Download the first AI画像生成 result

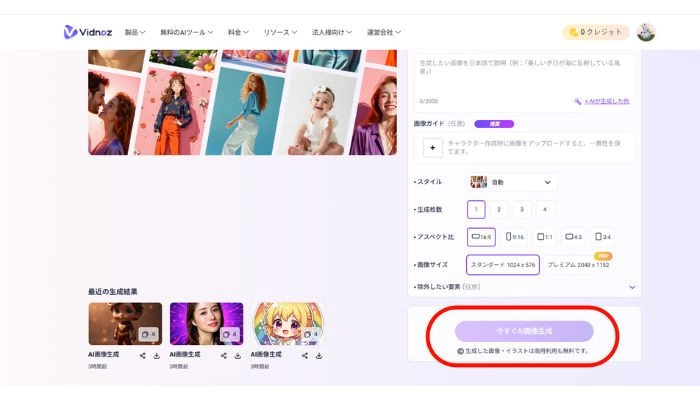click(x=157, y=356)
